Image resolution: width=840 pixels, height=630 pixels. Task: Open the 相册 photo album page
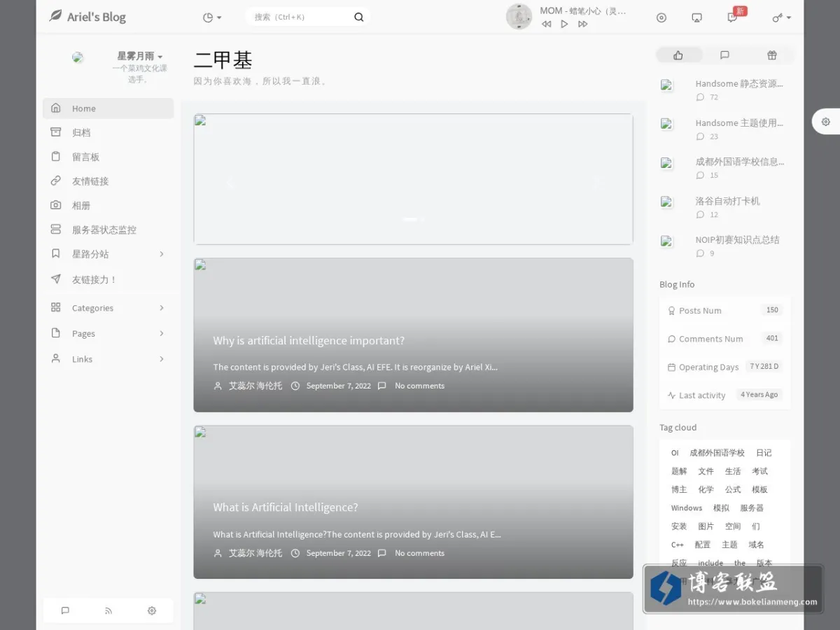click(x=108, y=205)
